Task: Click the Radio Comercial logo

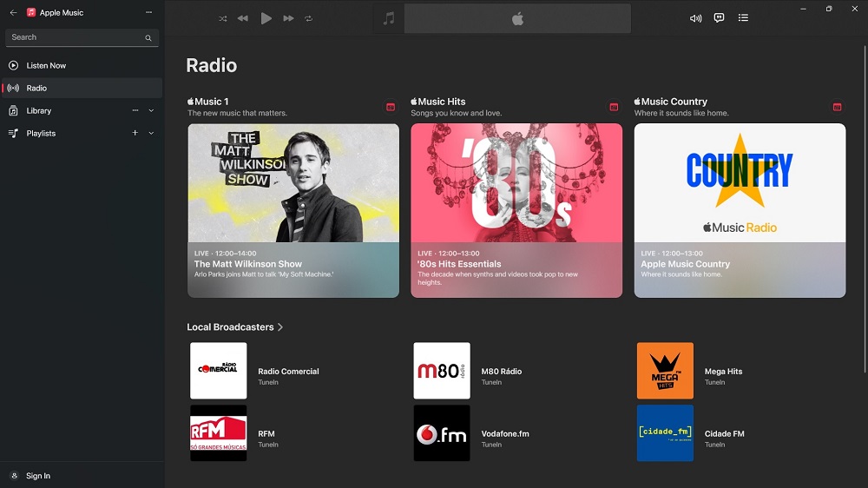Action: point(219,371)
